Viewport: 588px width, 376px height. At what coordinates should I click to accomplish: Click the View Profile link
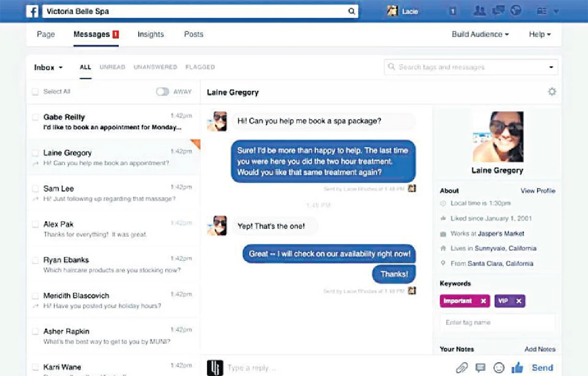click(x=538, y=191)
